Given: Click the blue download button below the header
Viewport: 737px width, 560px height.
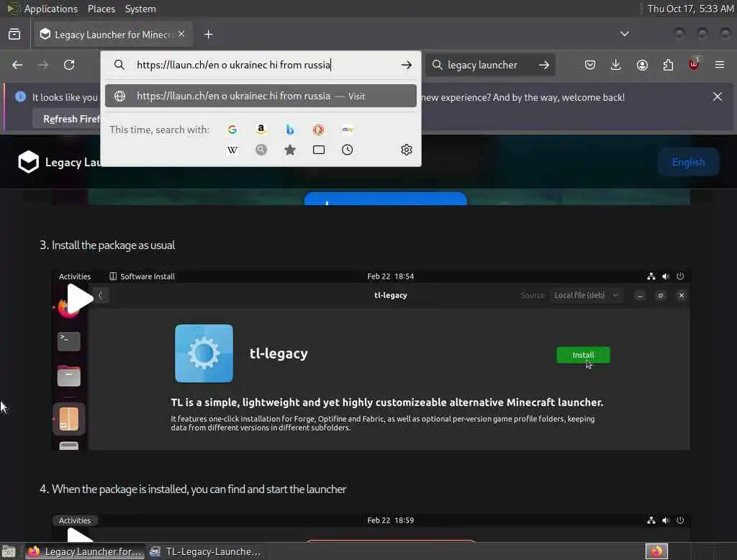Looking at the screenshot, I should [x=386, y=199].
